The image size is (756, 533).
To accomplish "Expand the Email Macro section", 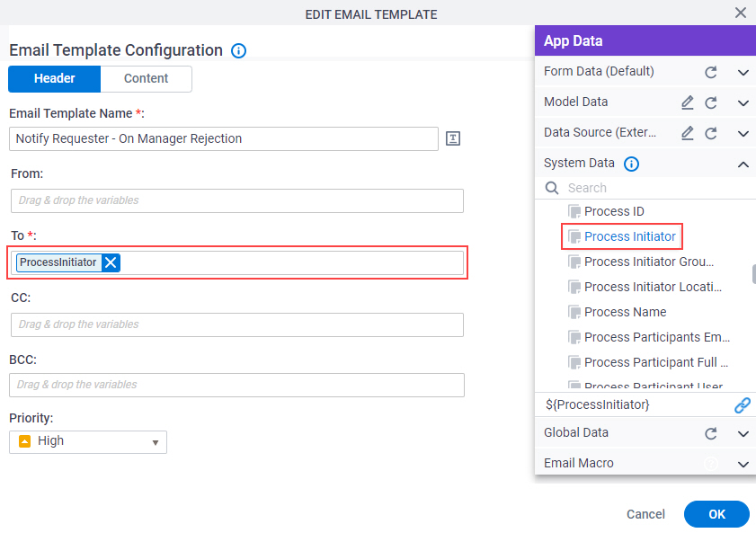I will click(743, 464).
